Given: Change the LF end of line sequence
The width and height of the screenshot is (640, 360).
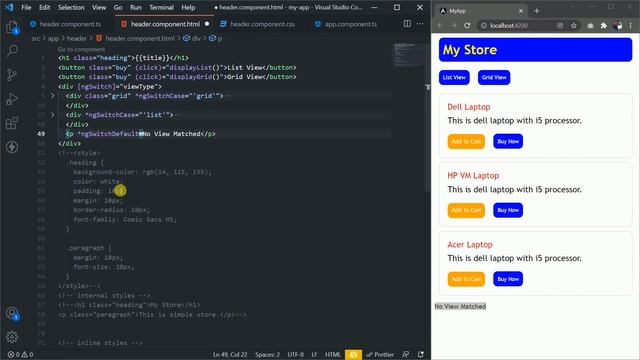Looking at the screenshot, I should [x=314, y=354].
